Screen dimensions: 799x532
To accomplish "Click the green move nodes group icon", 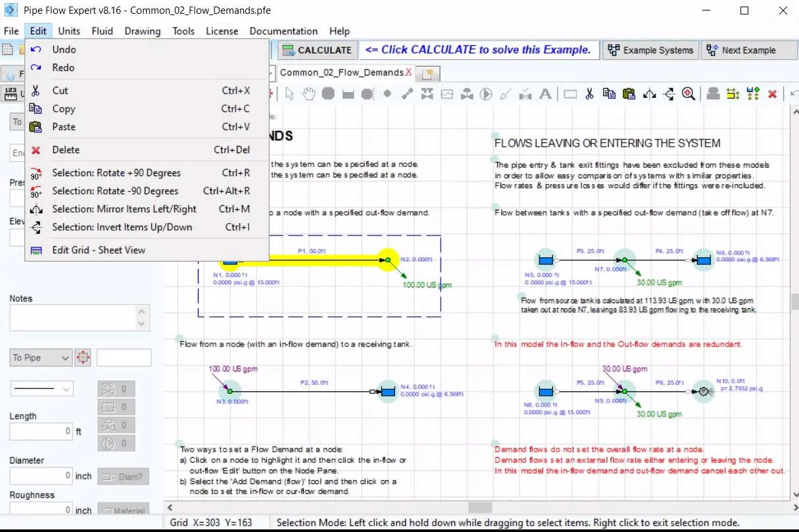I will coord(753,94).
